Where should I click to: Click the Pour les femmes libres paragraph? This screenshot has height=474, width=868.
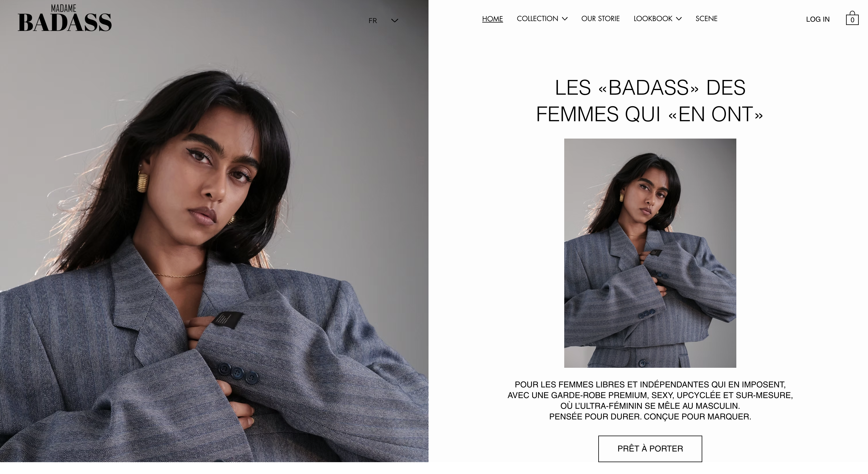650,400
